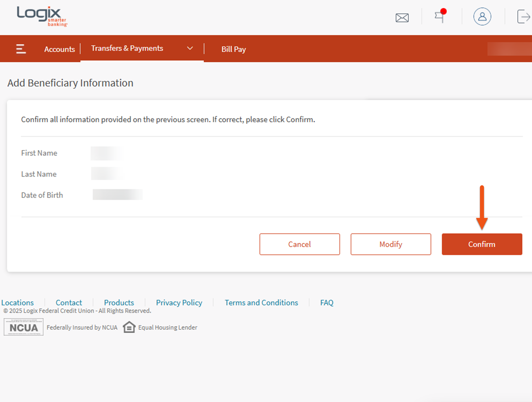Follow the FAQ footer link
This screenshot has width=532, height=402.
(327, 302)
